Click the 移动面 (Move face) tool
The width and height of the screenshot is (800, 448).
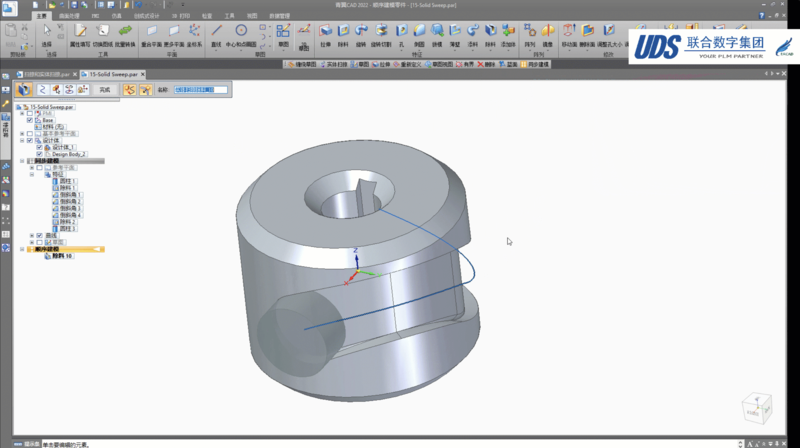[569, 32]
